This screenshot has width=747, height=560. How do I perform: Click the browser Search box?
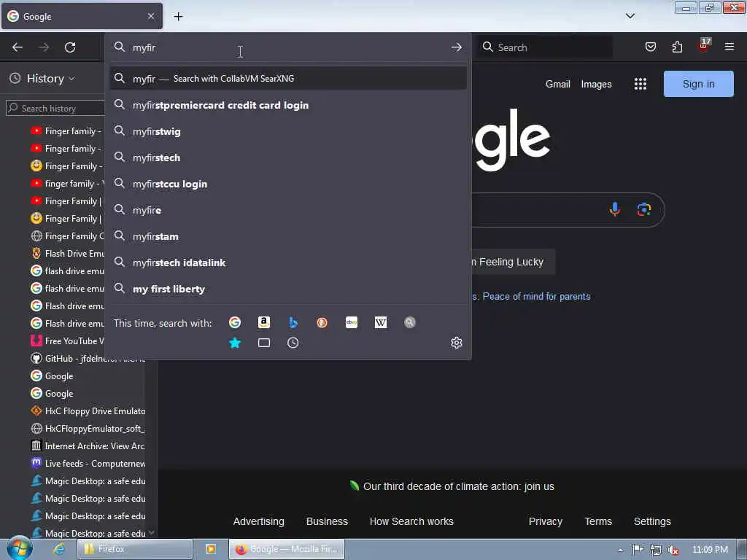click(546, 47)
